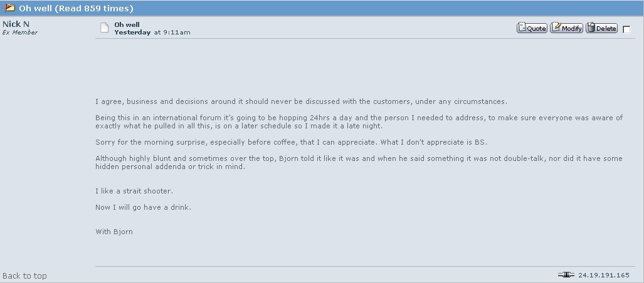This screenshot has height=283, width=644.
Task: Click the "With Bjorn" sign-off text
Action: click(114, 232)
